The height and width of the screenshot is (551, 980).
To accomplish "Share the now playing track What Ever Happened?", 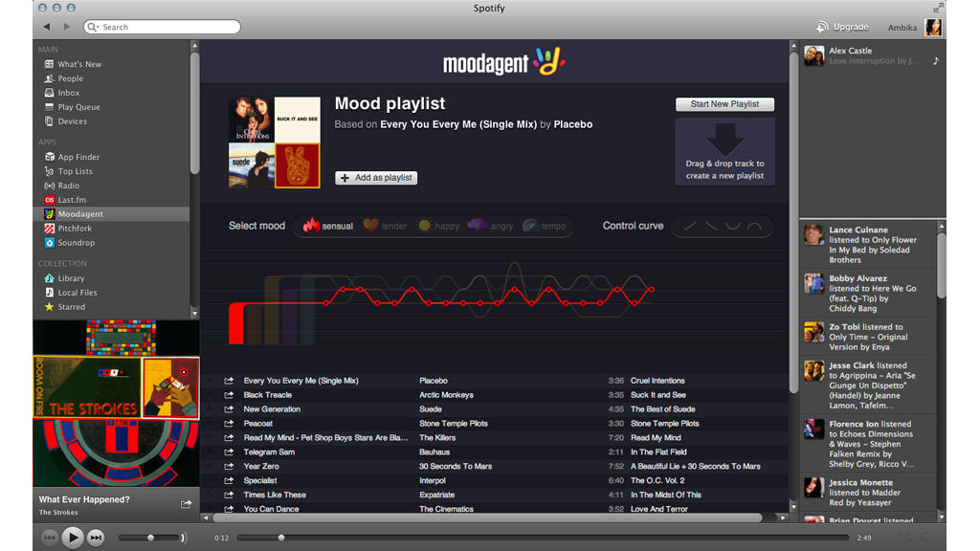I will point(186,504).
